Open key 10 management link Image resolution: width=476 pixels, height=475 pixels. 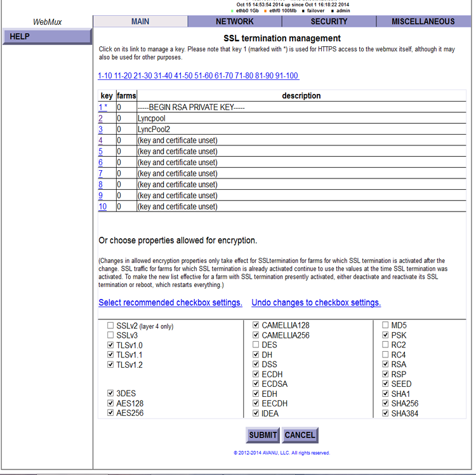(102, 206)
